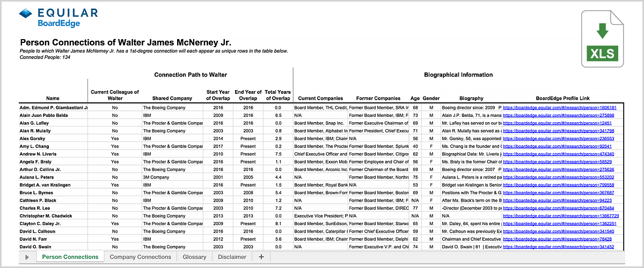Click the Age column header
The height and width of the screenshot is (268, 644).
click(415, 99)
